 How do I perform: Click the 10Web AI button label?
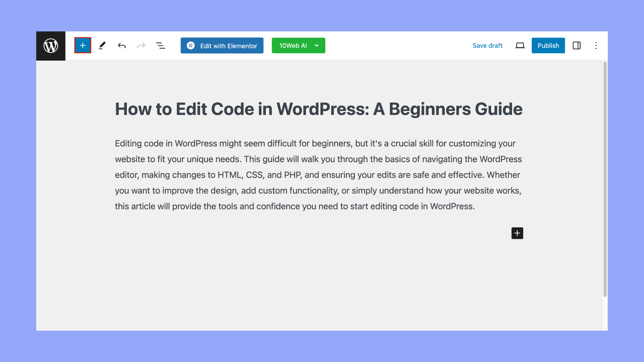coord(293,46)
